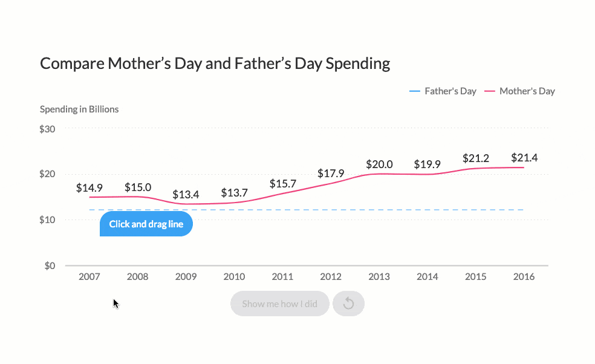Select the $21.4 data label for 2016

click(524, 158)
